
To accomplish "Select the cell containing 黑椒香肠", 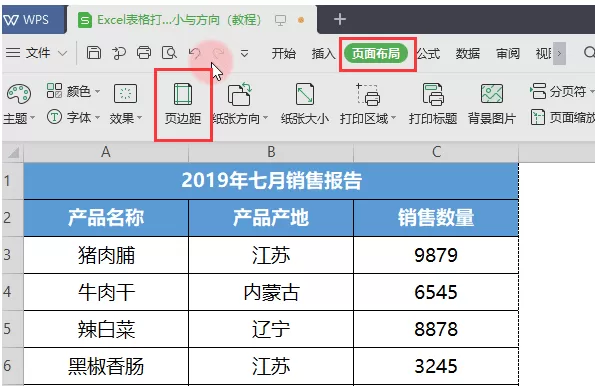I will [x=106, y=366].
